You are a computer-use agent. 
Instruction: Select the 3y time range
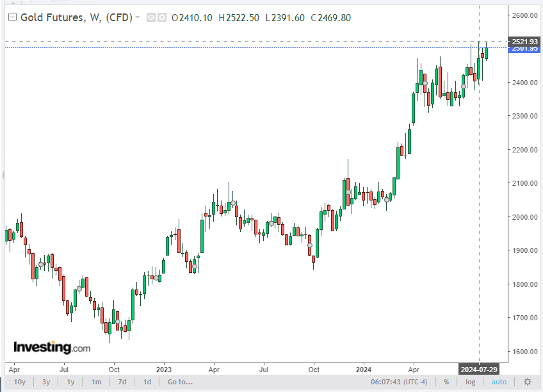(46, 382)
